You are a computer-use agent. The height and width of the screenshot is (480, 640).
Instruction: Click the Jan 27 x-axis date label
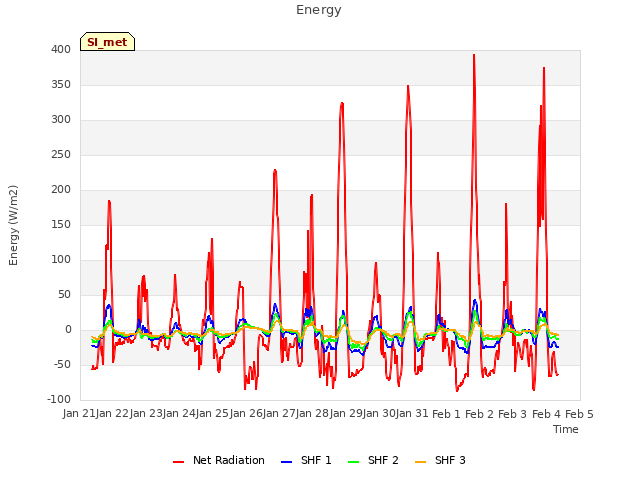click(279, 414)
